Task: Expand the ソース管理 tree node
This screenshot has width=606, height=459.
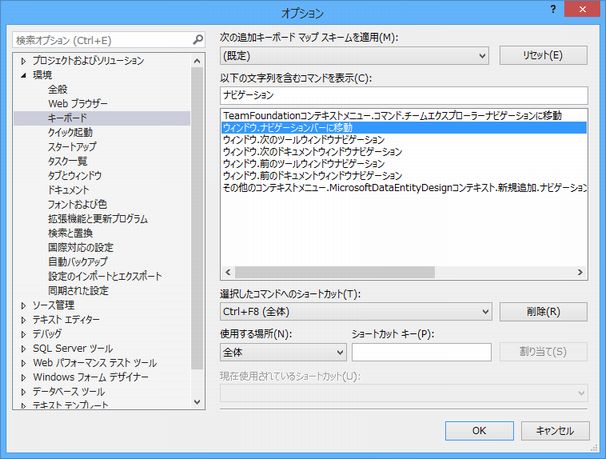Action: [24, 305]
